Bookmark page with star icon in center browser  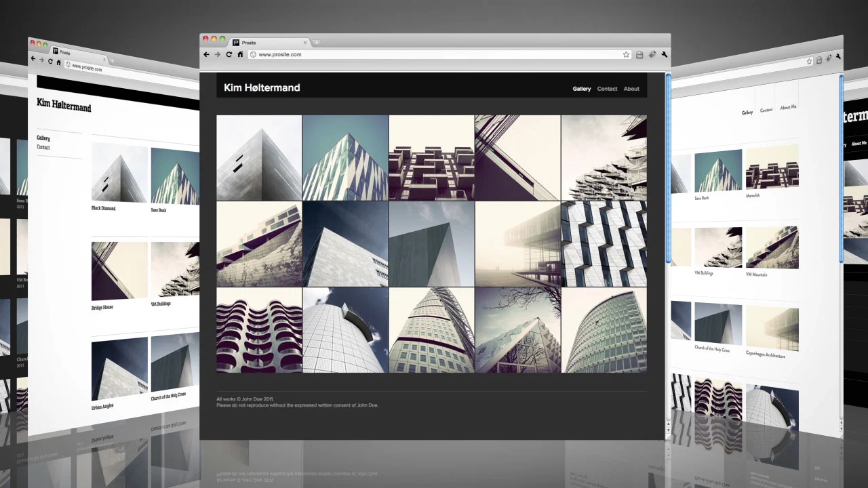pos(626,55)
